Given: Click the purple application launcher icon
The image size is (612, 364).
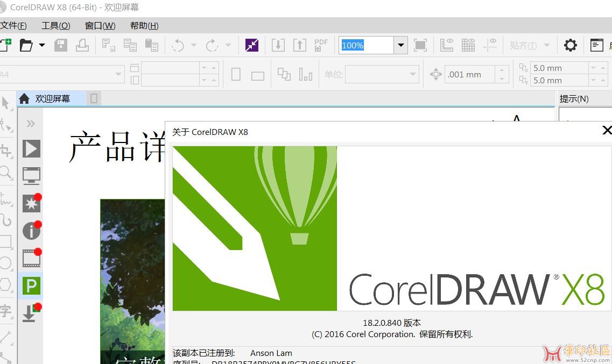Looking at the screenshot, I should click(x=251, y=45).
